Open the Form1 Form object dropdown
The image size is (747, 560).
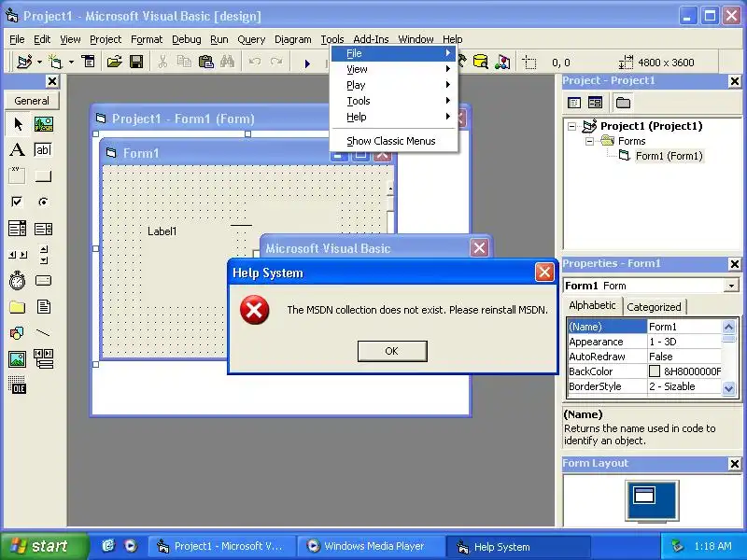(x=731, y=286)
